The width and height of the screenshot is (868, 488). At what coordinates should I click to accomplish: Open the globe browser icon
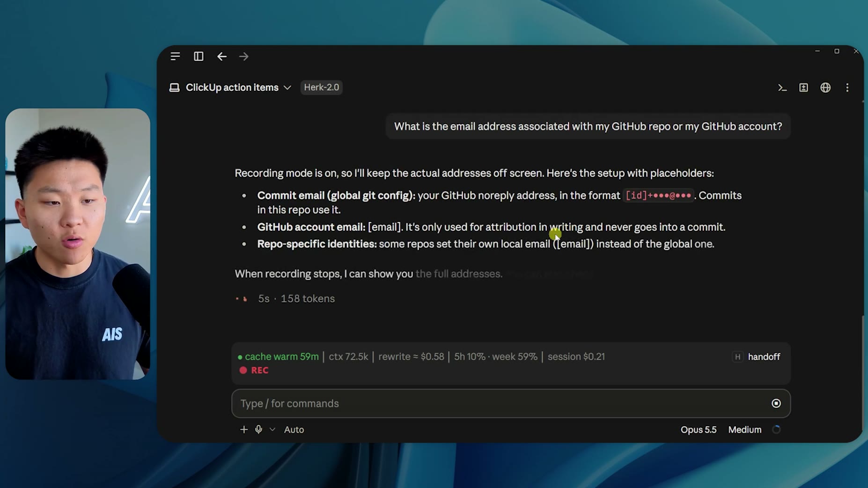coord(825,88)
